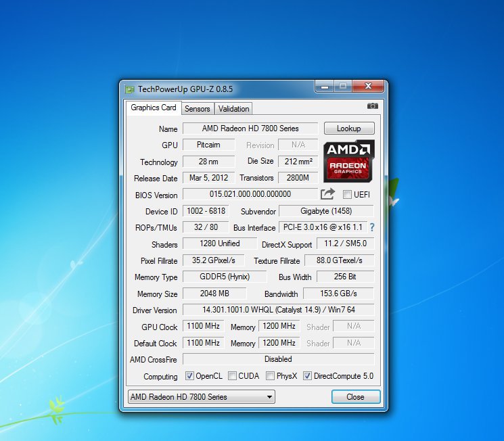The height and width of the screenshot is (441, 504).
Task: Click the Name field AMD Radeon HD 7800 Series
Action: (250, 129)
